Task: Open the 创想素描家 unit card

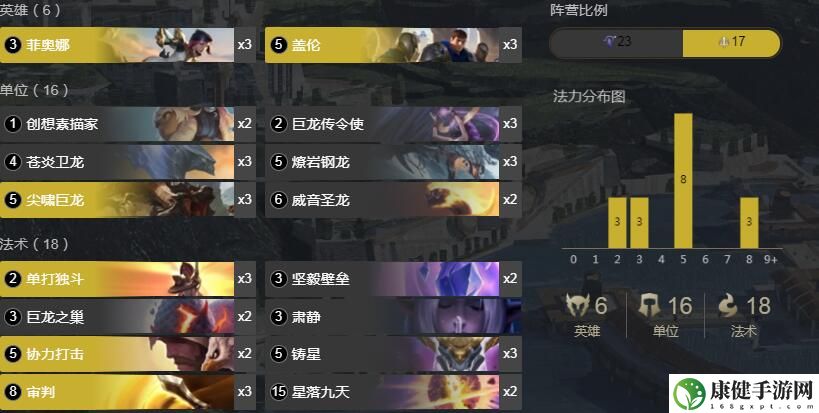Action: pyautogui.click(x=128, y=124)
